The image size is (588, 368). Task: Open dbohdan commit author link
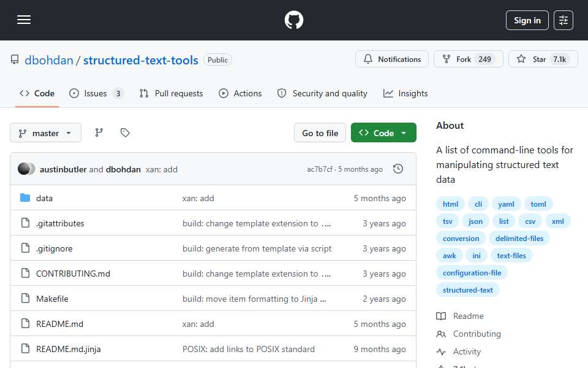pyautogui.click(x=123, y=170)
